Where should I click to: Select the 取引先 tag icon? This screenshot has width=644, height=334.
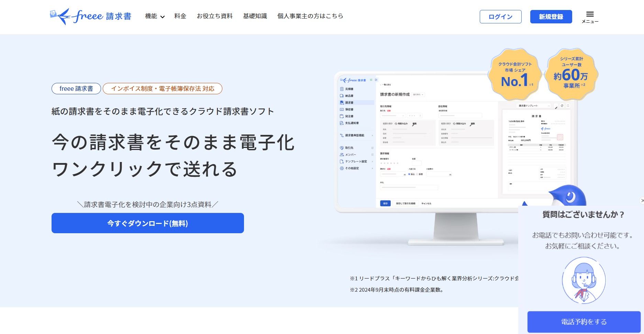[x=341, y=147]
